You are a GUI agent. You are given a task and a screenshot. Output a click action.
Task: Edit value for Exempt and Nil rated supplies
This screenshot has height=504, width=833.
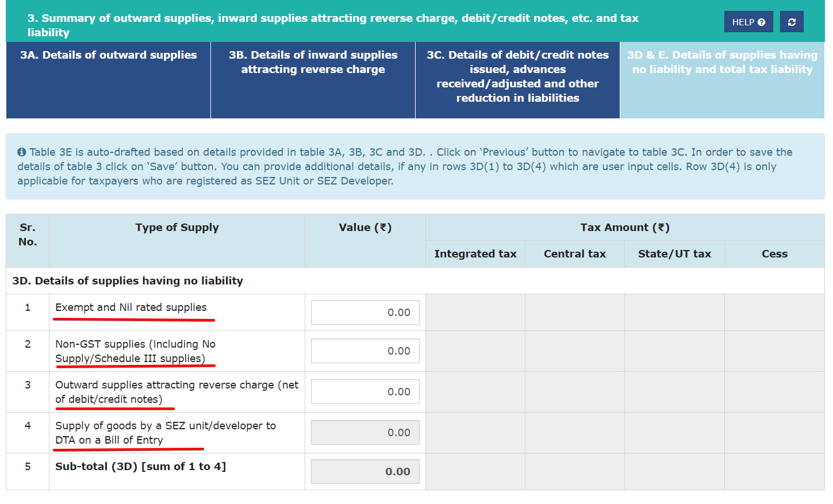click(x=365, y=313)
